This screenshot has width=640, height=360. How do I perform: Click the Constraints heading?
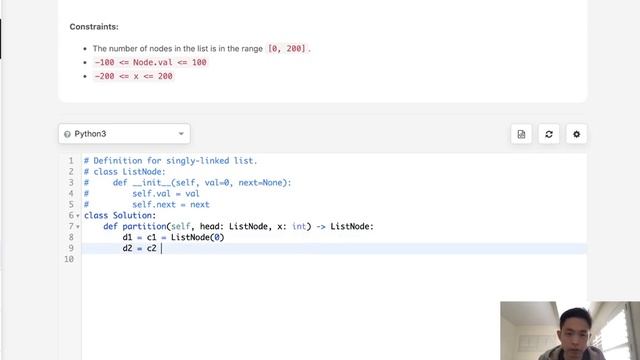[x=94, y=27]
